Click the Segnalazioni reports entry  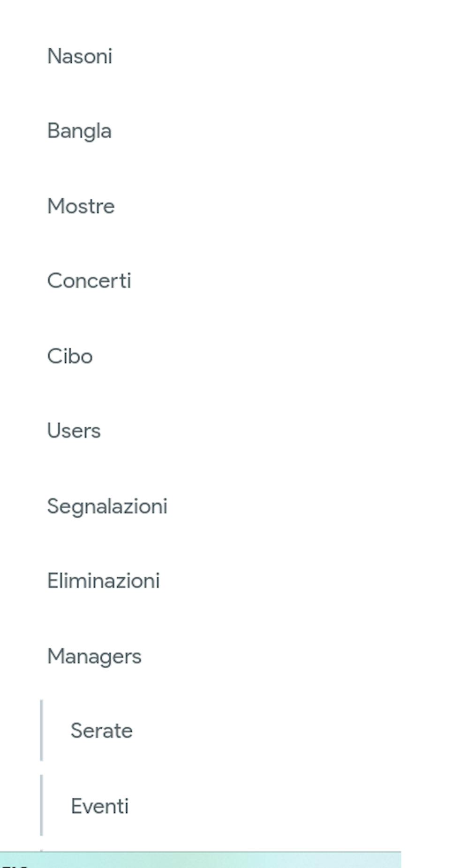coord(107,506)
